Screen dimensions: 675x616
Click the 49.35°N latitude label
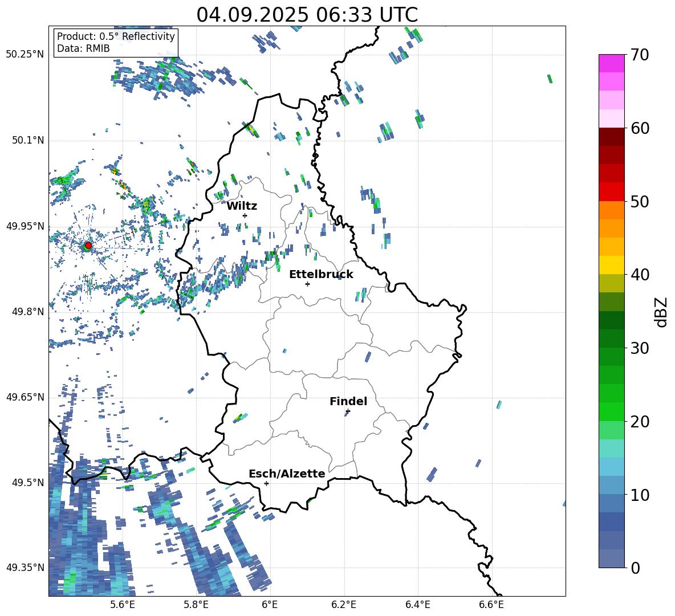(25, 568)
